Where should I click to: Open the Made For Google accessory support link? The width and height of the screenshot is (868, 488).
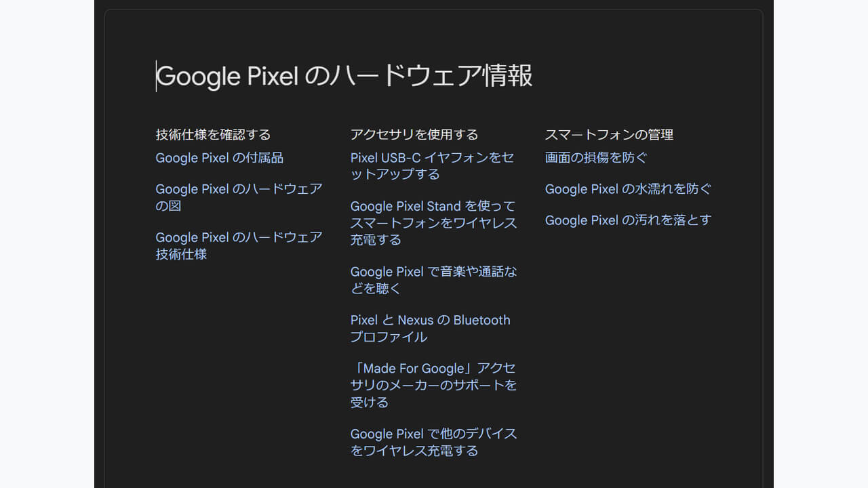433,385
